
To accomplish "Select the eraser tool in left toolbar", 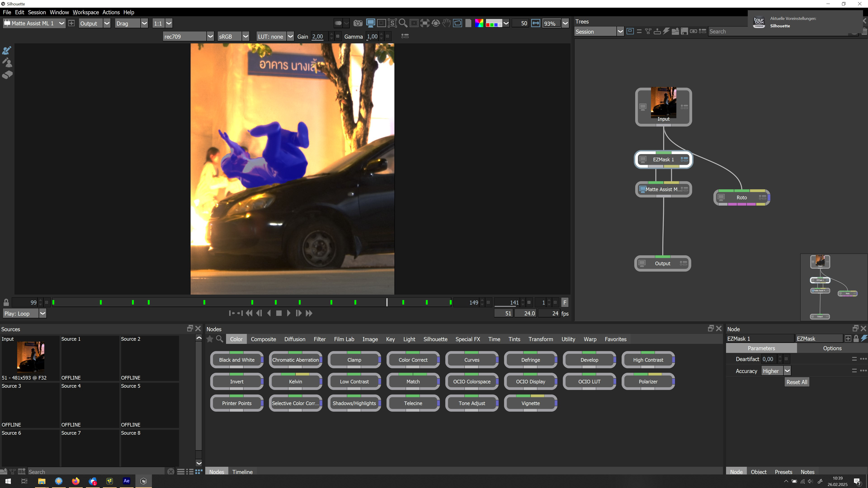I will click(7, 75).
